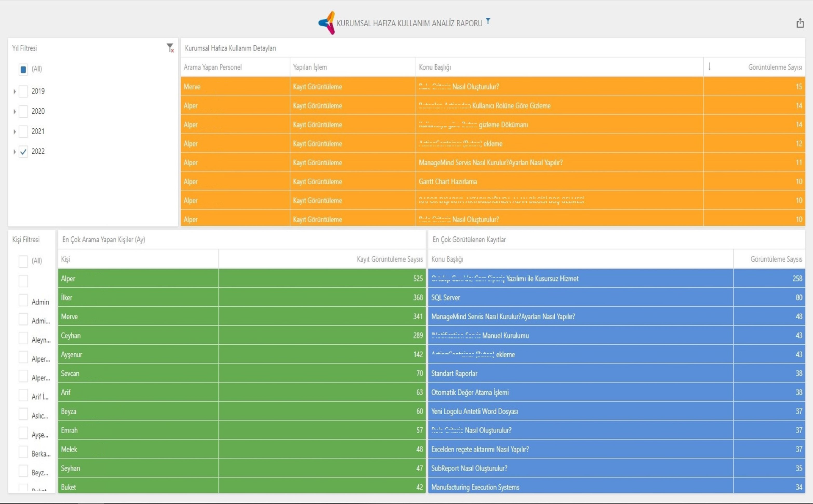Sort by Arama Yapan Personel column header

pos(213,67)
